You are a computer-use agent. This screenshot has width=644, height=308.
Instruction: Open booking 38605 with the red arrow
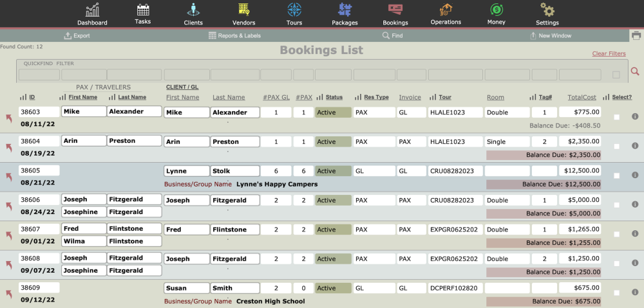click(x=8, y=177)
